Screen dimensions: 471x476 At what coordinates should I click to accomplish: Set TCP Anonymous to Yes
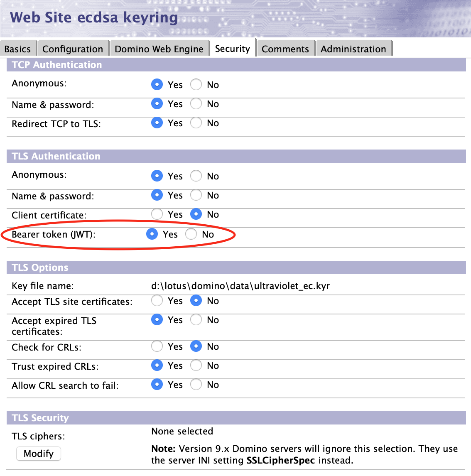click(157, 84)
